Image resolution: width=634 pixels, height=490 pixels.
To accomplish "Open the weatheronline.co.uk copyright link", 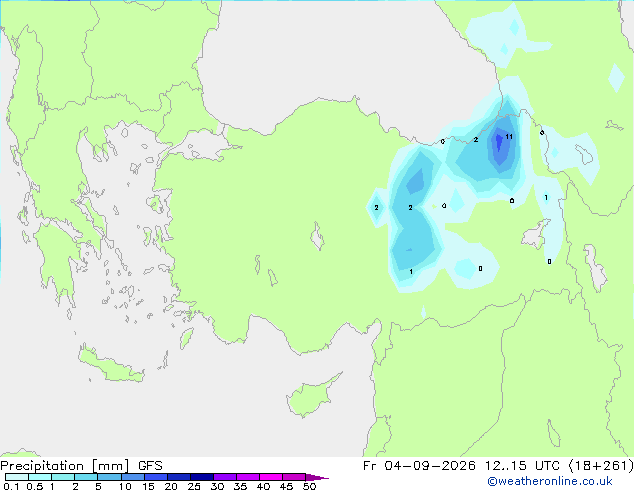I will [x=550, y=481].
